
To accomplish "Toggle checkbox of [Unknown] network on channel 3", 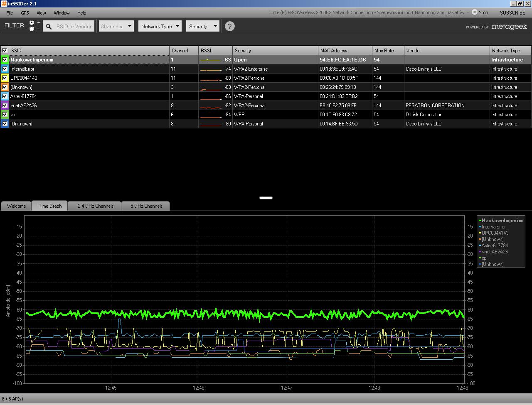I will pos(5,87).
